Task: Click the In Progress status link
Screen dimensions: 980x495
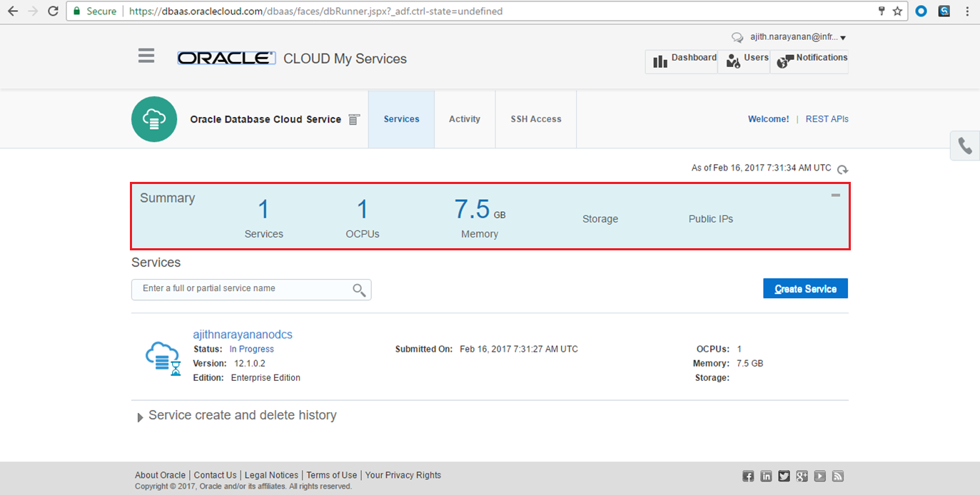Action: click(251, 349)
